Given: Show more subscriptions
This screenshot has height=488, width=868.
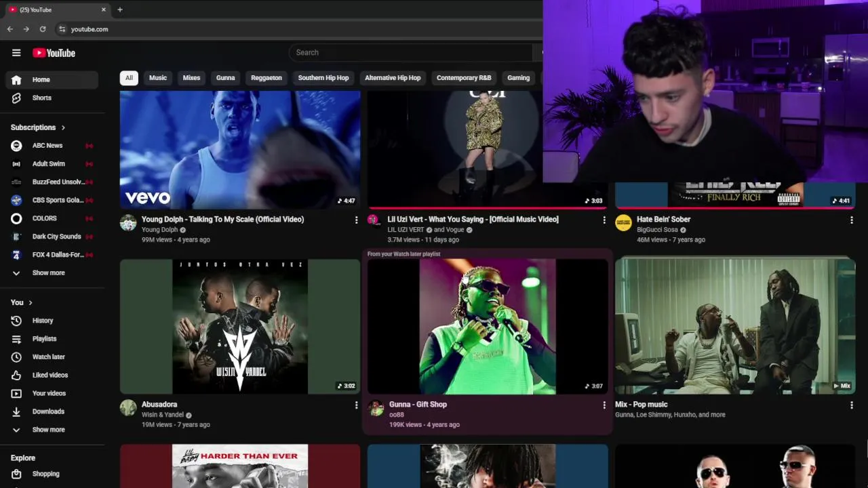Looking at the screenshot, I should [x=52, y=272].
